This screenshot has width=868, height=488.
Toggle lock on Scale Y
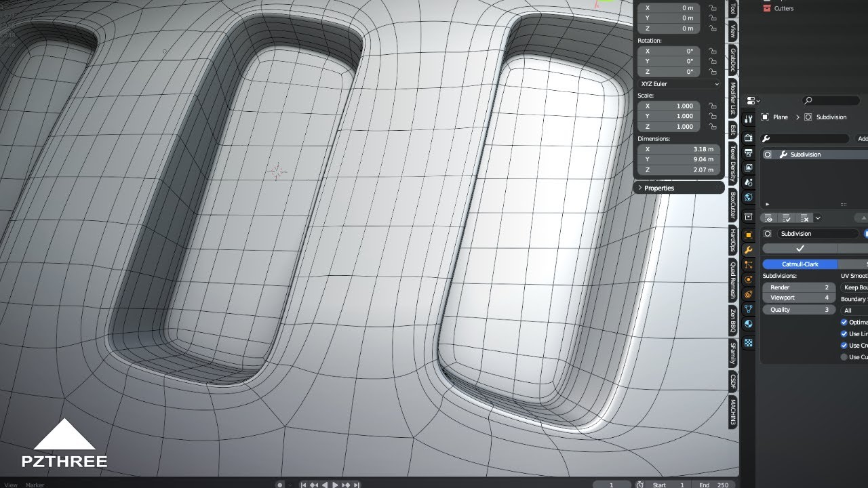712,116
